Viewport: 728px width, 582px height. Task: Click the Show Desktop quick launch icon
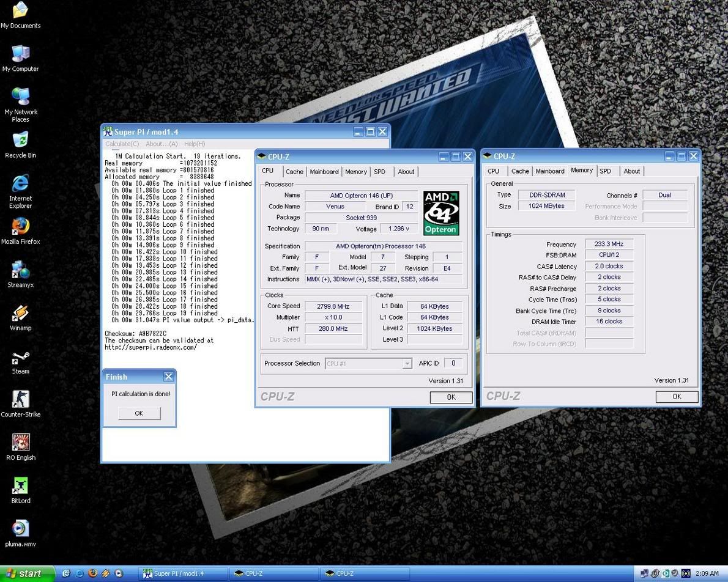(x=67, y=573)
